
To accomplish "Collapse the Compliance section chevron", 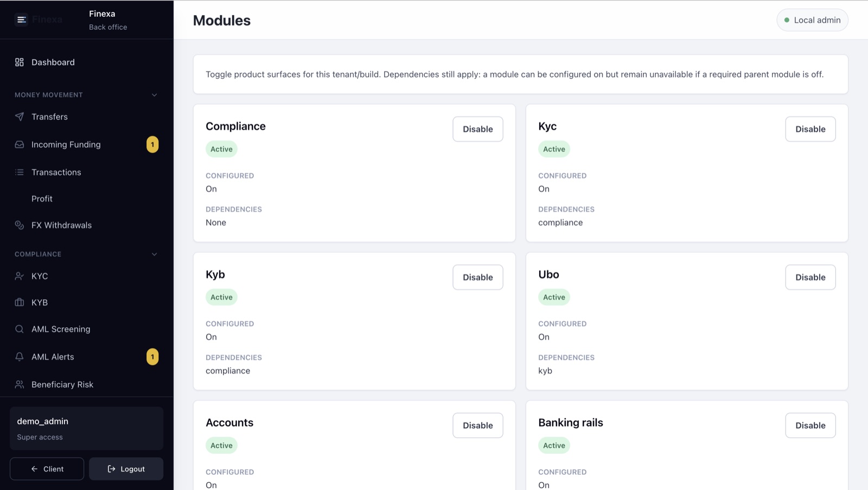I will point(154,254).
